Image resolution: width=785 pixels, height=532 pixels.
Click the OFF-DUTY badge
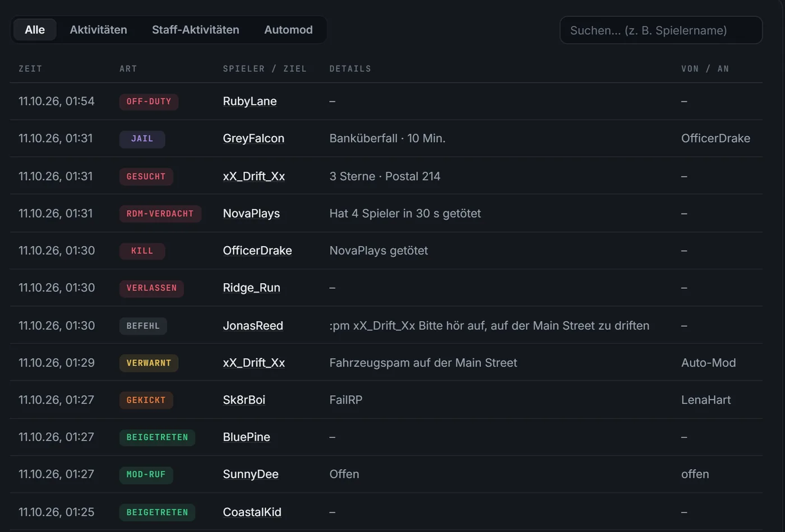point(149,101)
